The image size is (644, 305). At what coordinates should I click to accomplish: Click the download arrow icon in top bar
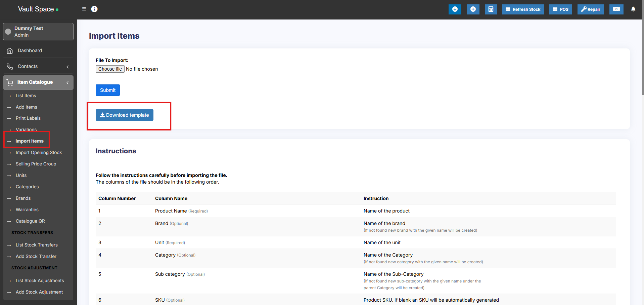455,9
